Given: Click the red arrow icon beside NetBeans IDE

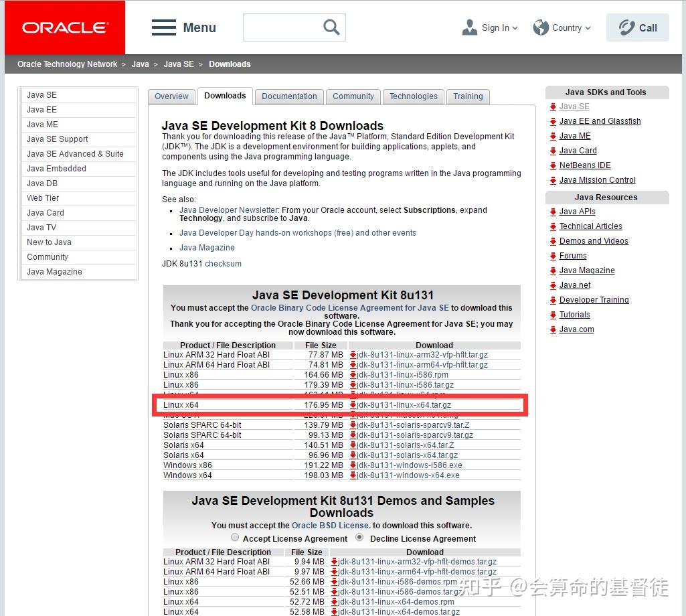Looking at the screenshot, I should coord(553,165).
